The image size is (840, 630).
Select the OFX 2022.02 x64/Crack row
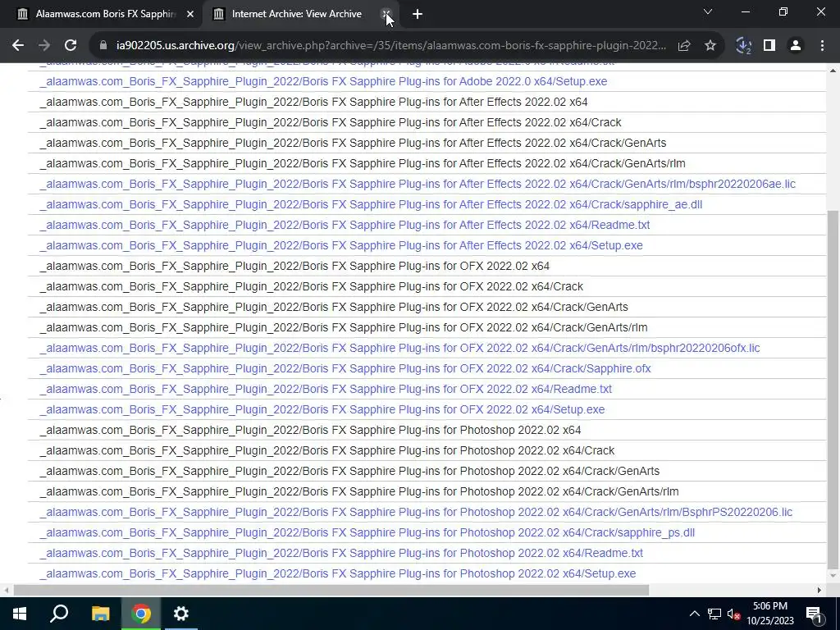point(427,286)
